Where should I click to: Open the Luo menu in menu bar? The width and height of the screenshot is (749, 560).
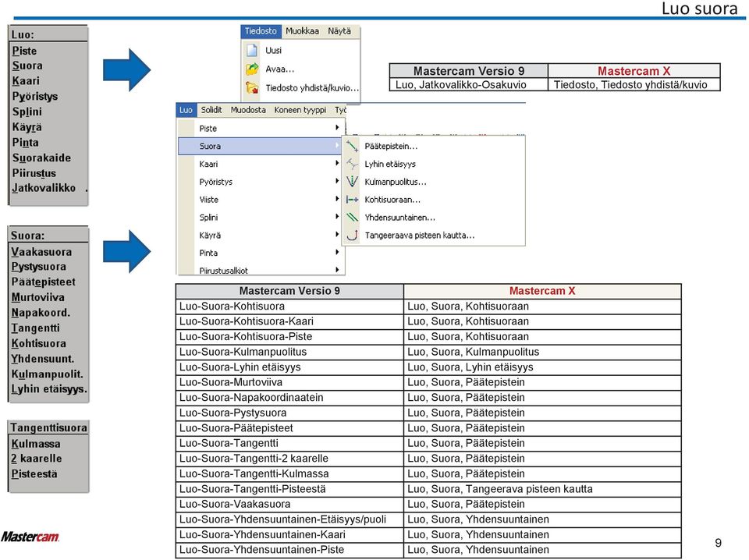[x=186, y=110]
